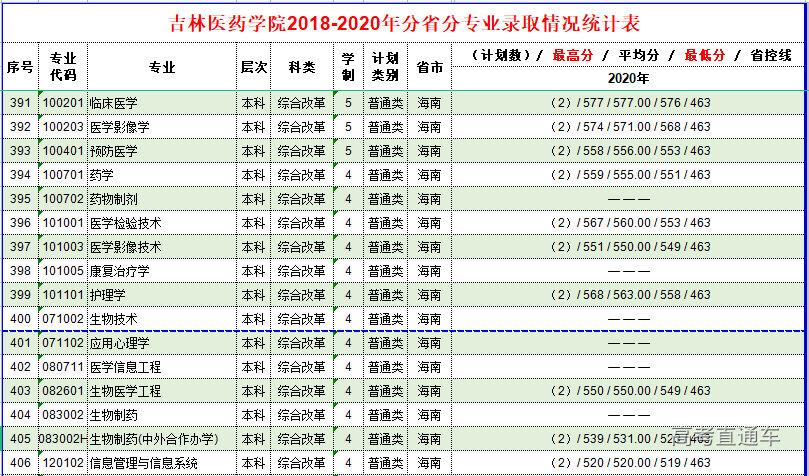Image resolution: width=809 pixels, height=476 pixels.
Task: Select serial number cell 406
Action: pos(20,463)
